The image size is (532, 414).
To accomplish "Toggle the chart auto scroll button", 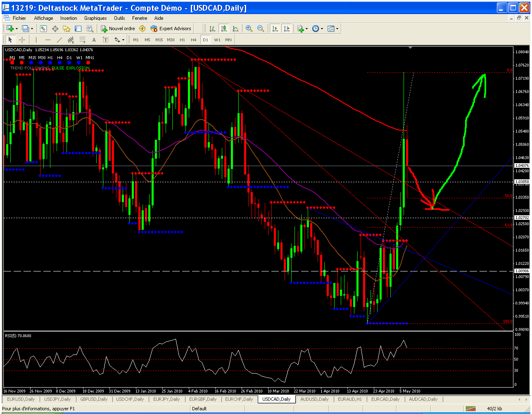I will pos(275,29).
